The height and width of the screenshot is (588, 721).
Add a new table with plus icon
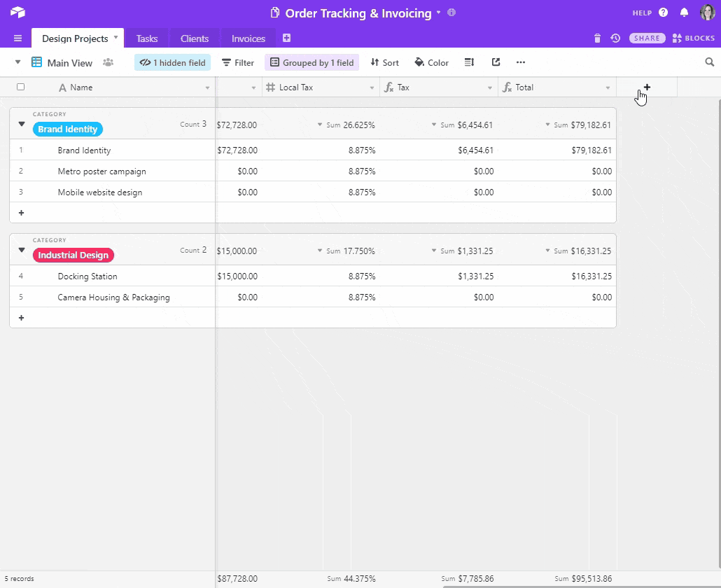pyautogui.click(x=286, y=38)
